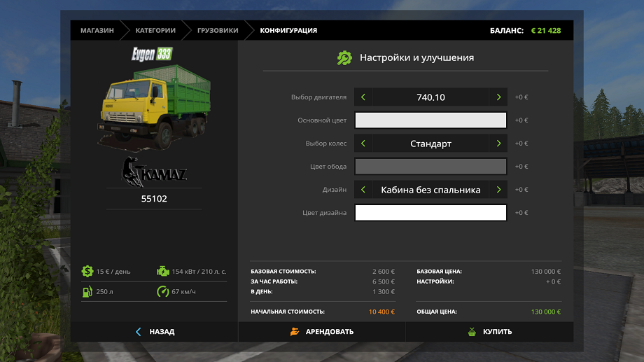Click the engine power icon
The image size is (644, 362).
click(162, 271)
